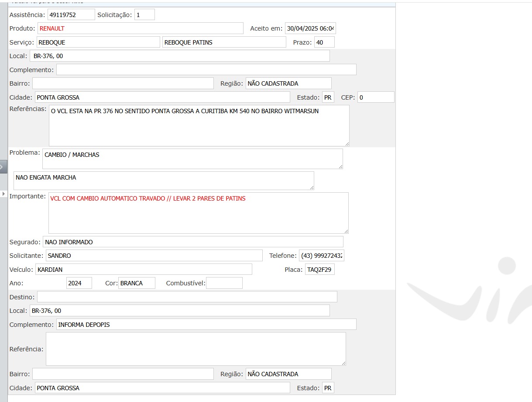Click the Problema textarea resize grip
Image resolution: width=532 pixels, height=402 pixels.
click(340, 166)
